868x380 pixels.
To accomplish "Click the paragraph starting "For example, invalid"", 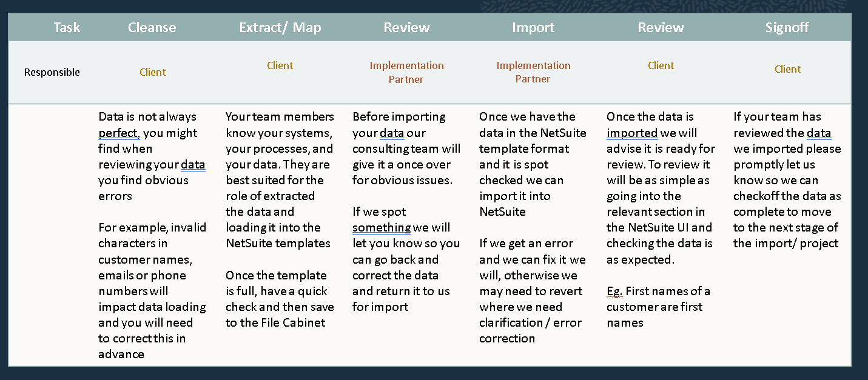I will (x=152, y=291).
